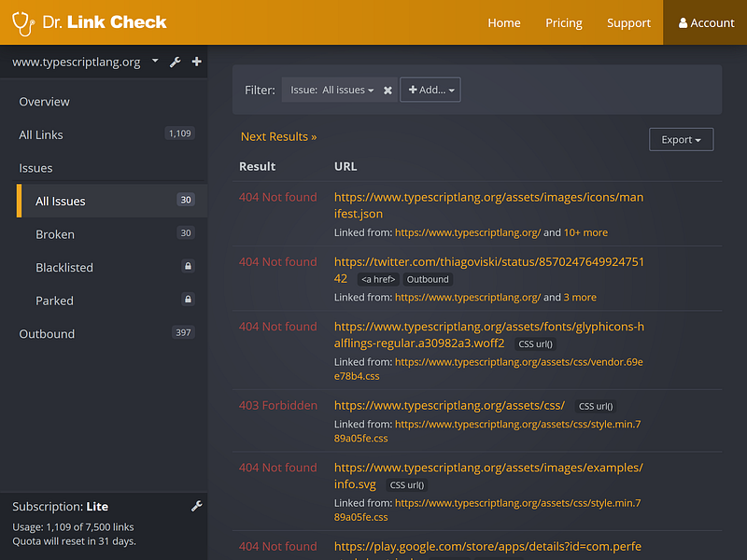Open the Account menu

click(x=706, y=22)
